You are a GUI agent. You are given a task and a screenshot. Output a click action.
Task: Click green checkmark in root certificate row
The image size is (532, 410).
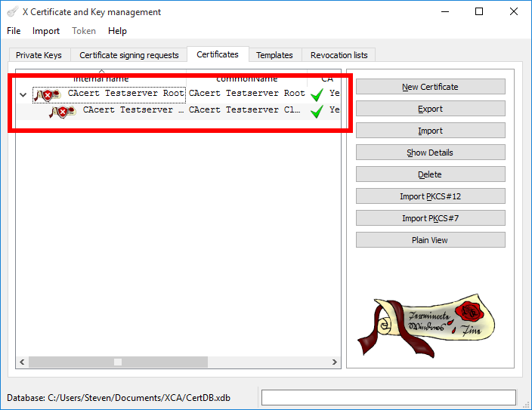(317, 94)
